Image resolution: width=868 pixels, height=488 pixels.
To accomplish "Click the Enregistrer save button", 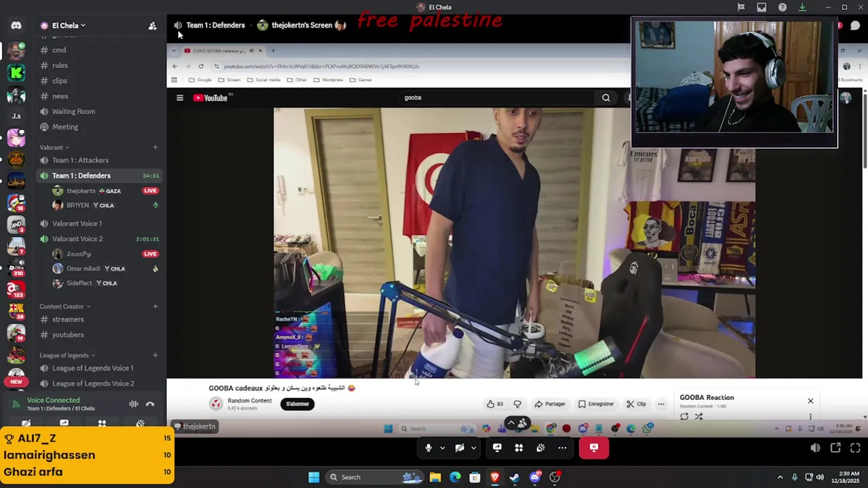I will tap(595, 404).
